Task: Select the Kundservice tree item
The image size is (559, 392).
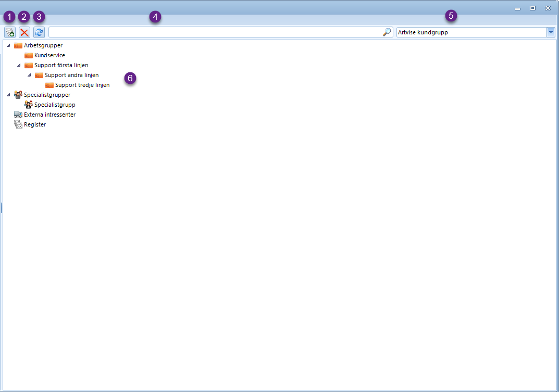Action: click(x=49, y=55)
